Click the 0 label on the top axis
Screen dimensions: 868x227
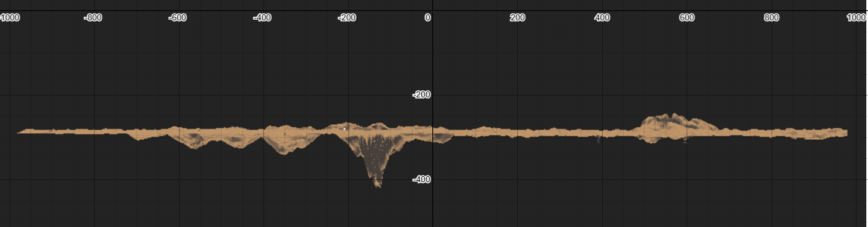[x=427, y=18]
